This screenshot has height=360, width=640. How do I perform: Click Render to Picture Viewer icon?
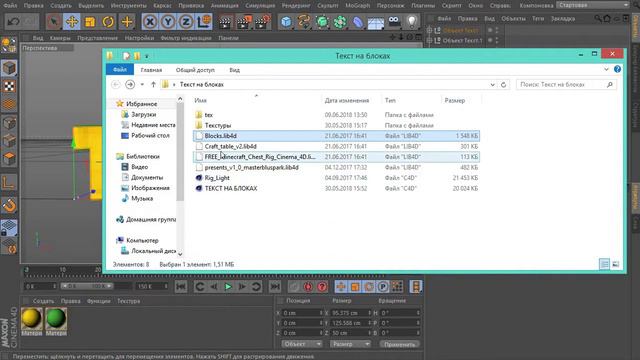coord(244,22)
